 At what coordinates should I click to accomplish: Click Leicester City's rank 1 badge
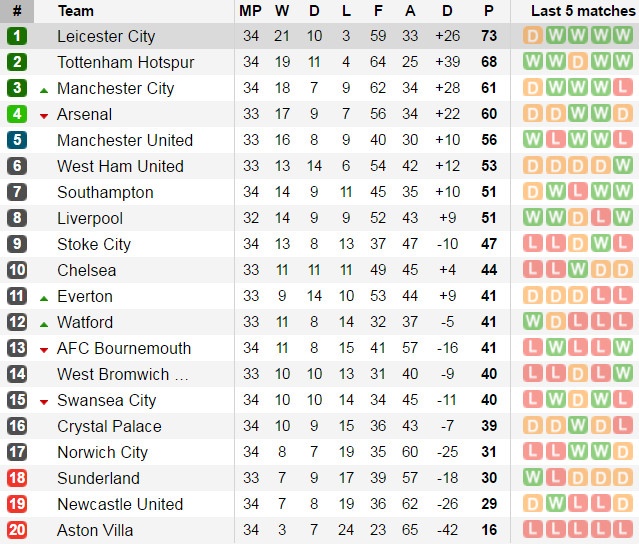click(x=17, y=36)
